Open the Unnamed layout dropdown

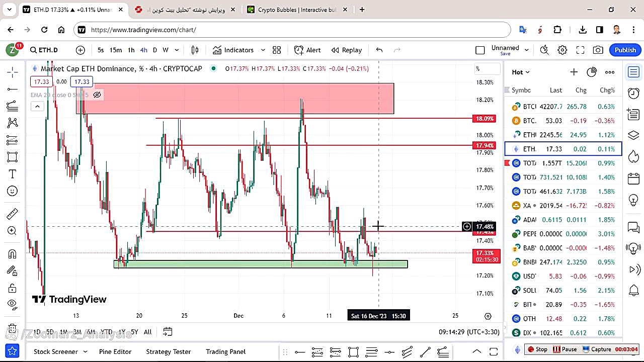[527, 50]
